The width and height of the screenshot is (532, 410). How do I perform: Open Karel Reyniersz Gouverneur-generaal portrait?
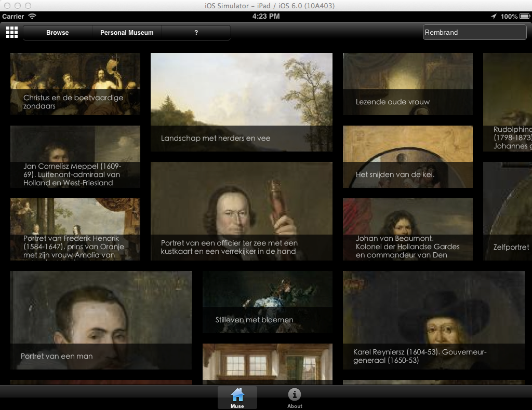(x=434, y=320)
